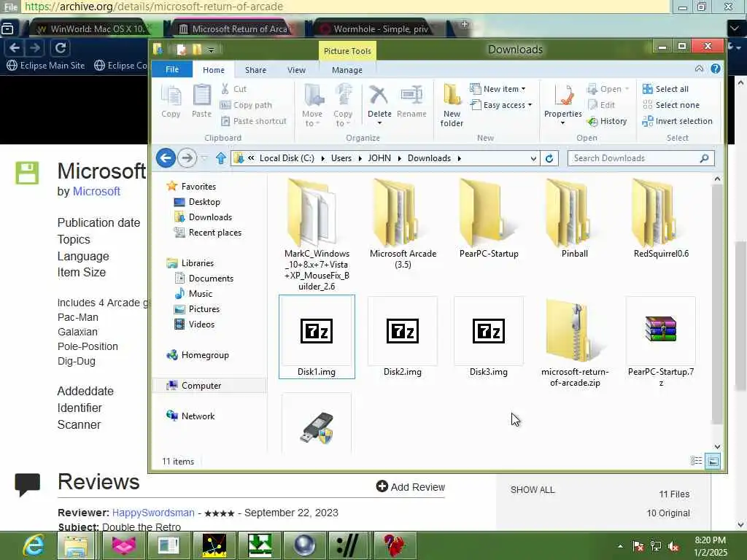Click Invert selection in the ribbon
The height and width of the screenshot is (560, 747).
tap(678, 122)
